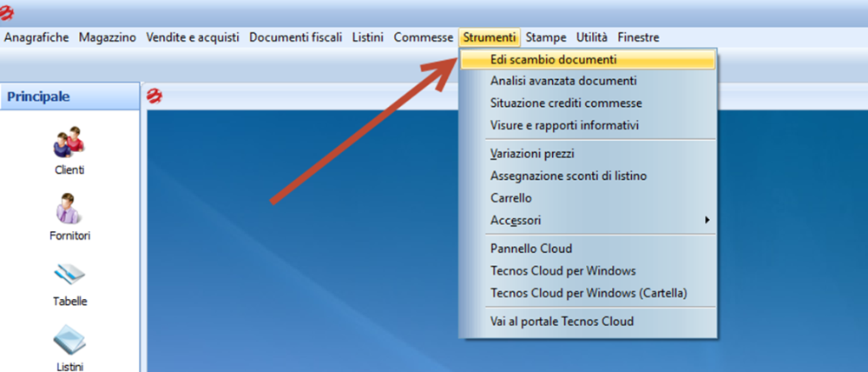Open the Finestre menu

(638, 37)
